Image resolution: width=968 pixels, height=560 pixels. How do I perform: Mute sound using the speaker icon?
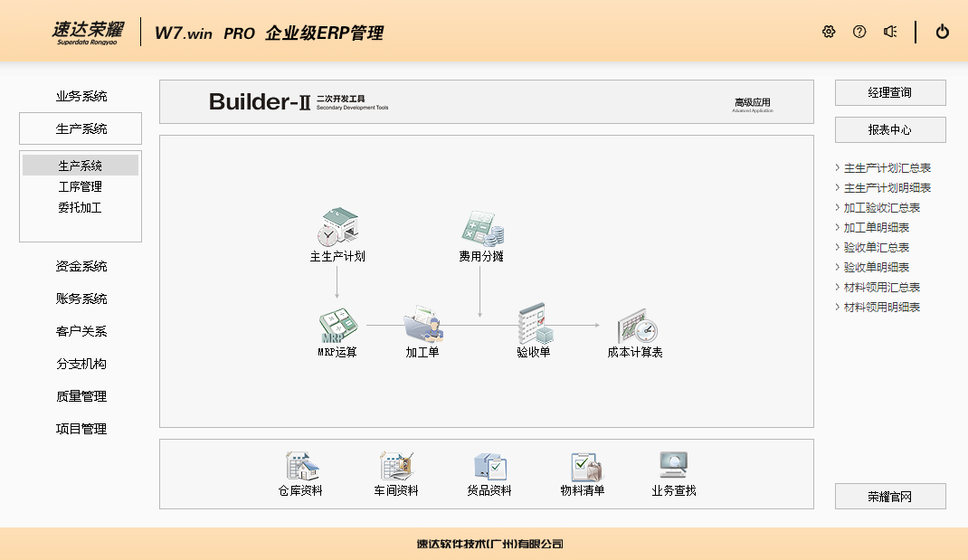(890, 32)
